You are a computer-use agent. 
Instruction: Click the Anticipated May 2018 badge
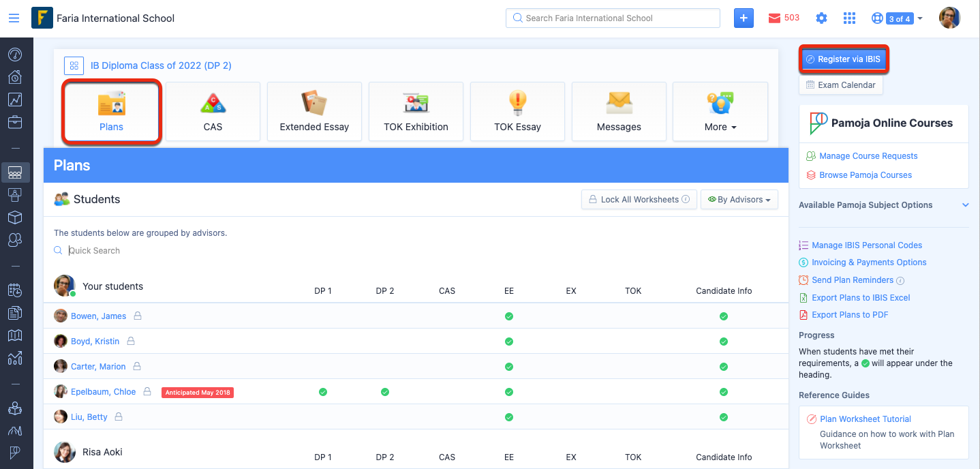pos(198,393)
